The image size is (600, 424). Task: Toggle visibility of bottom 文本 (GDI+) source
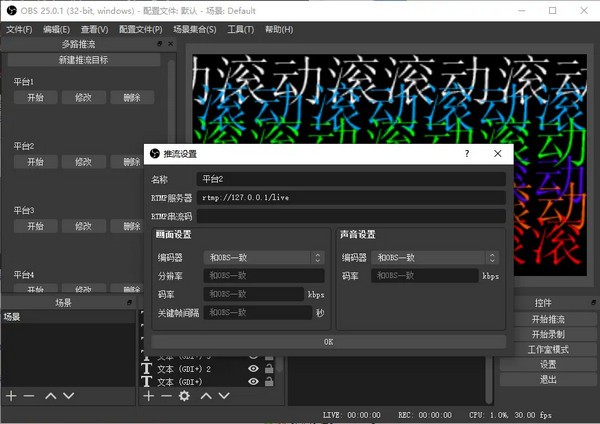pos(253,381)
